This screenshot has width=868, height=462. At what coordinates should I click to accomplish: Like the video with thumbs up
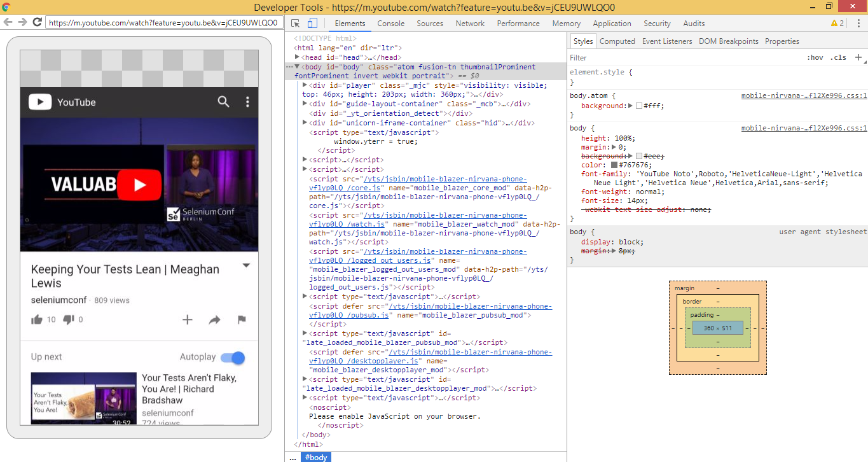coord(37,319)
